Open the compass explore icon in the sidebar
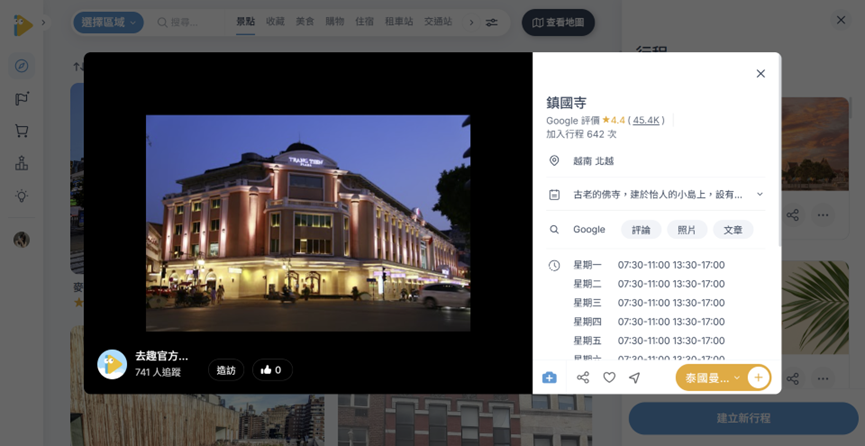The height and width of the screenshot is (446, 865). pyautogui.click(x=22, y=66)
